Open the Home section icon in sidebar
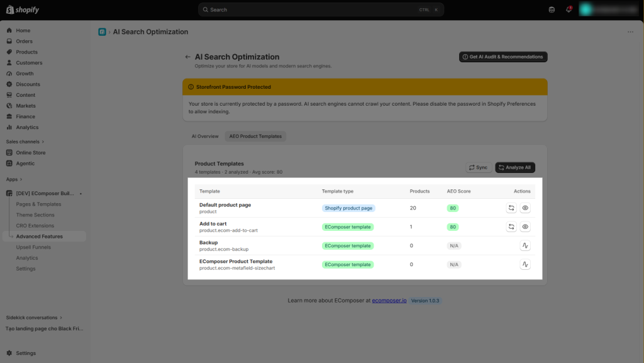Screen dimensions: 644x363 (x=9, y=30)
